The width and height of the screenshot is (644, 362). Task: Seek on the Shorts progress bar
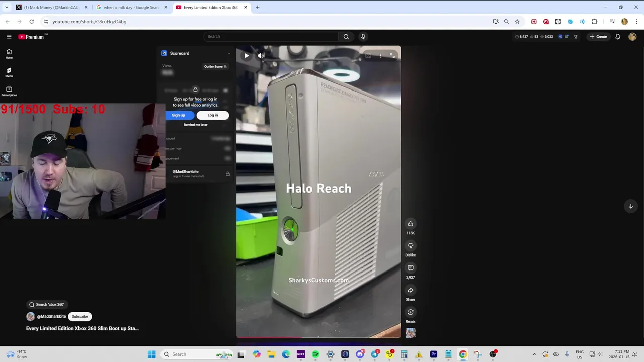point(318,337)
